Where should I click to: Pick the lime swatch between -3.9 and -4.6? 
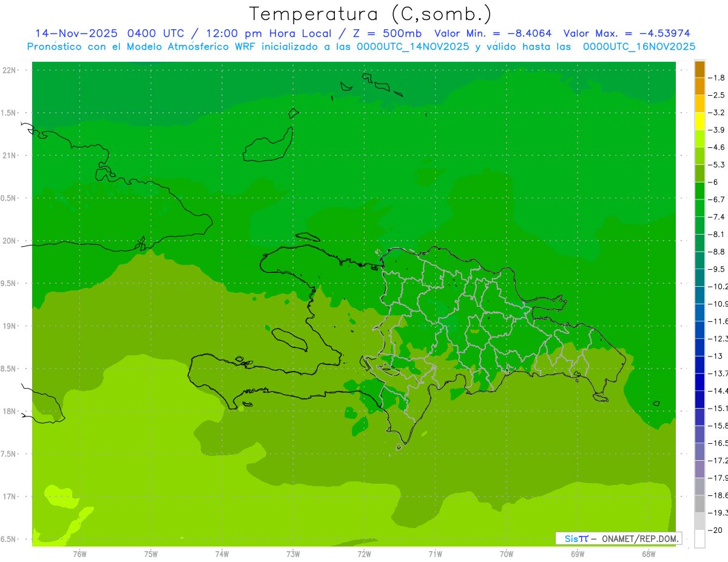699,139
